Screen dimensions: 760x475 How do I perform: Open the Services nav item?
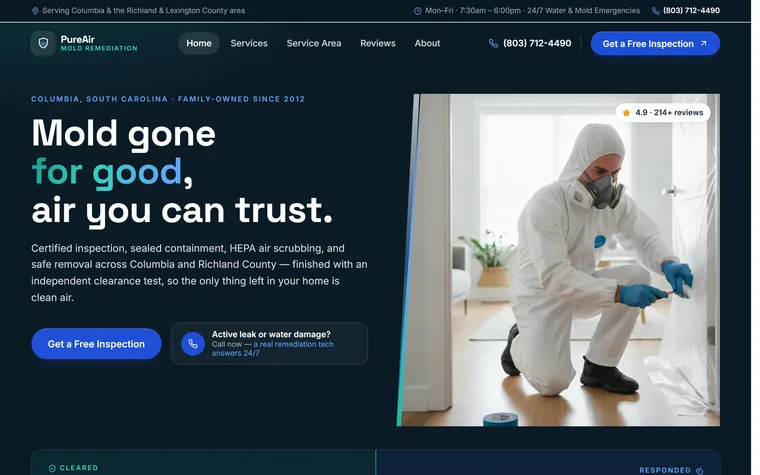pos(249,44)
